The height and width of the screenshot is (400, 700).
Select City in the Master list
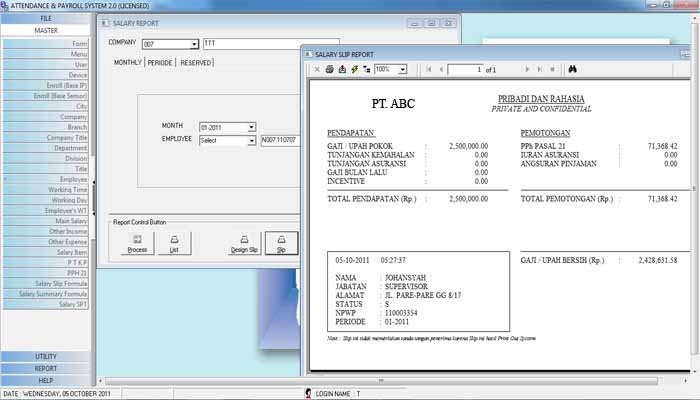click(46, 106)
